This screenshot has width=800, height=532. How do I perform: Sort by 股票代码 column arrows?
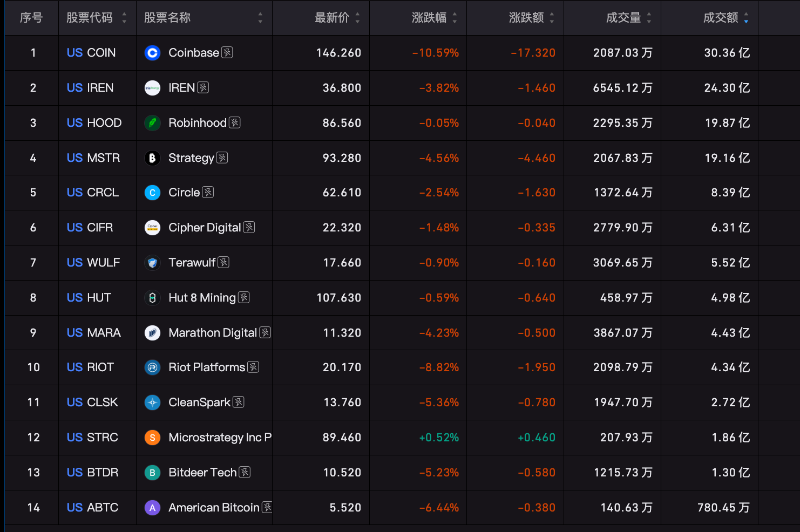(x=124, y=18)
